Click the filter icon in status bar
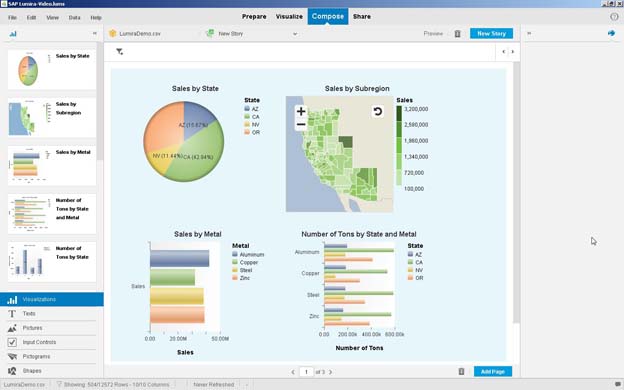Viewport: 624px width, 390px height. (x=59, y=384)
